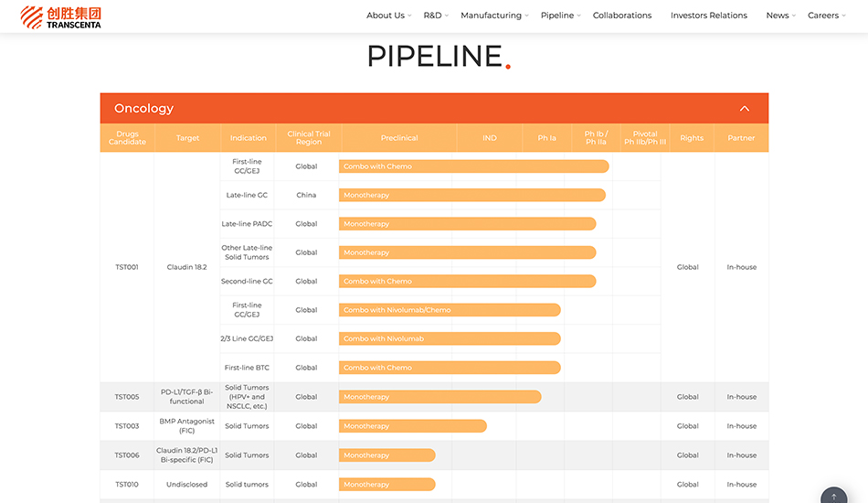The width and height of the screenshot is (868, 503).
Task: Select the Combo with Nivolumab/Chemo bar
Action: [x=450, y=310]
